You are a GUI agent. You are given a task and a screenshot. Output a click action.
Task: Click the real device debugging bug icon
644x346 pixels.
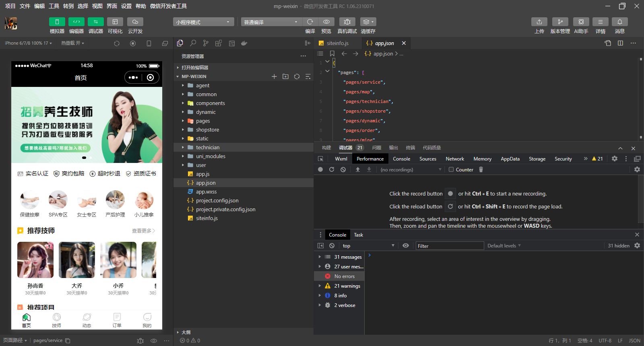click(x=347, y=22)
